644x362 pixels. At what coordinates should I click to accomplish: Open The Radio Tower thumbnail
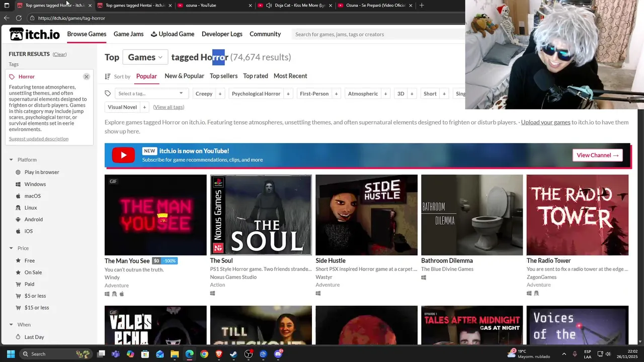click(578, 215)
